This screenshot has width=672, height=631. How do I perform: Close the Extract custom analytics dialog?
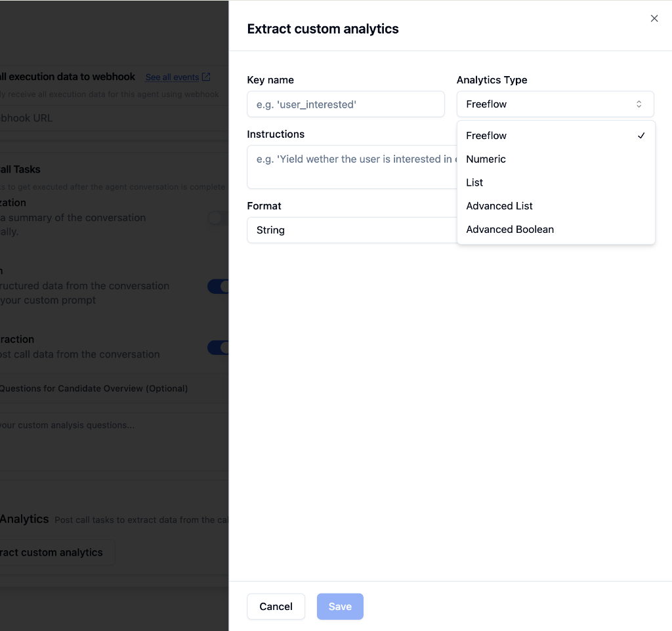tap(654, 18)
